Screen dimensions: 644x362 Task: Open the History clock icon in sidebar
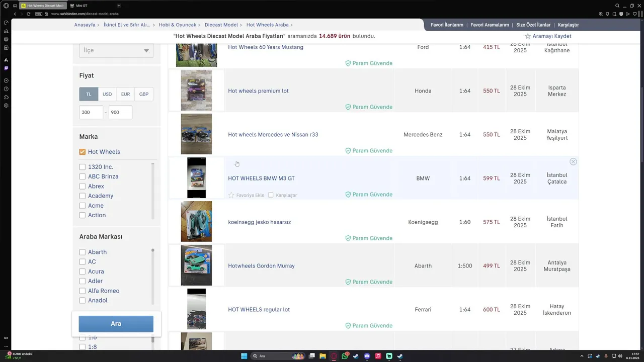tap(6, 89)
